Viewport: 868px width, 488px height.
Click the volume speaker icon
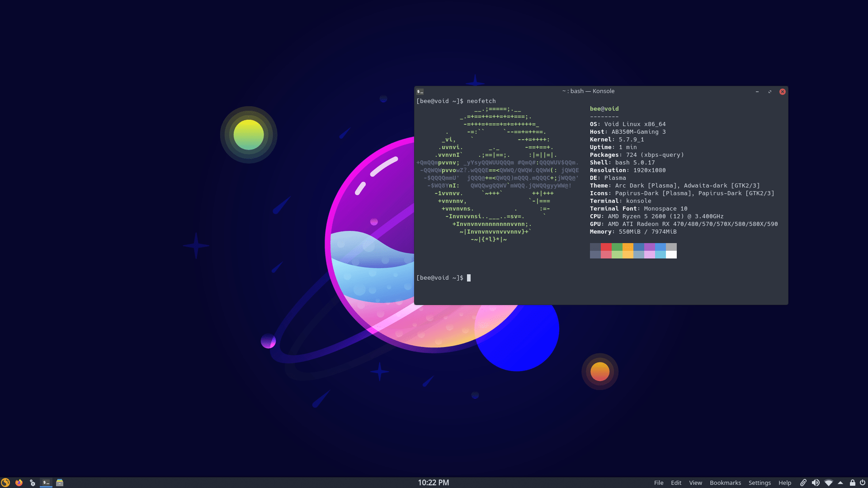(816, 483)
